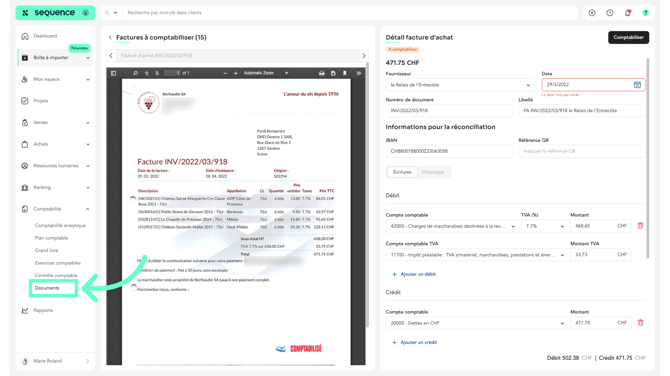Viewport: 670px width, 376px height.
Task: Switch to Ecritures tab
Action: [402, 172]
